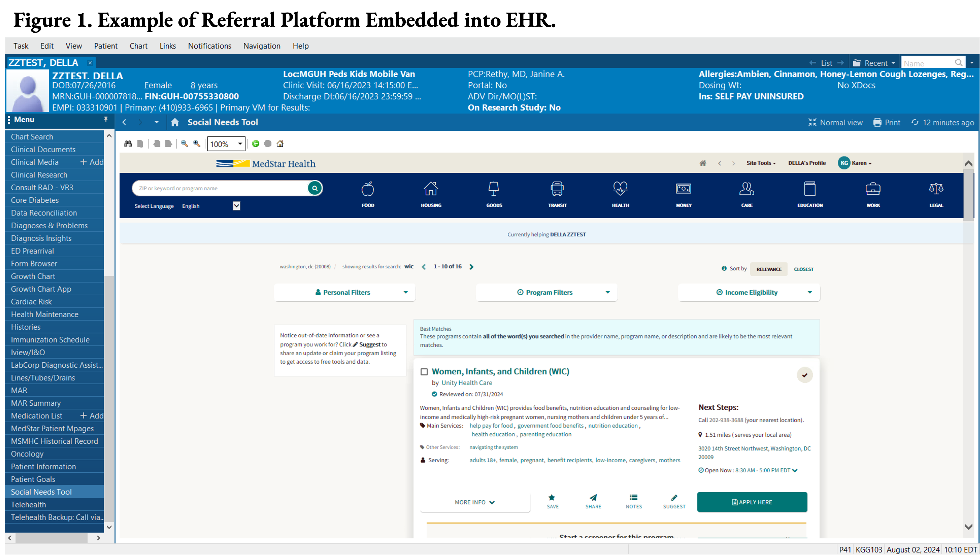This screenshot has width=980, height=555.
Task: Open the Patient menu
Action: click(105, 46)
